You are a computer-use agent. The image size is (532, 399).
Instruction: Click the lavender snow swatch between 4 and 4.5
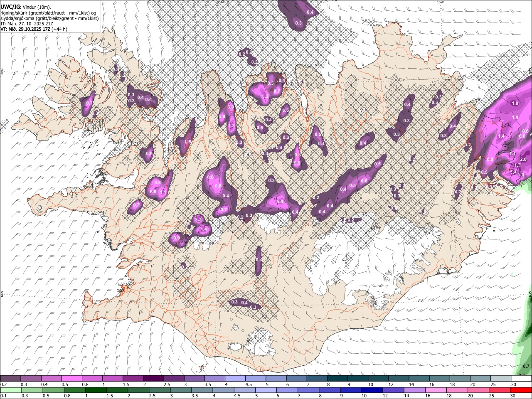click(x=235, y=379)
